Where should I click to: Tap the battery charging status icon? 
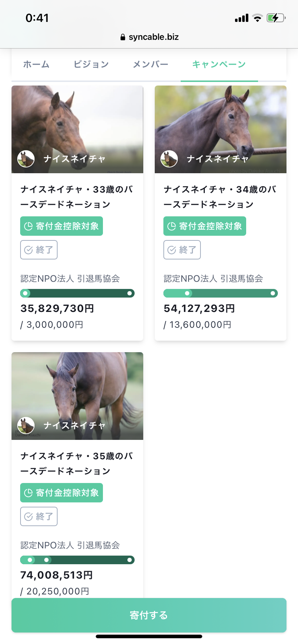tap(276, 18)
